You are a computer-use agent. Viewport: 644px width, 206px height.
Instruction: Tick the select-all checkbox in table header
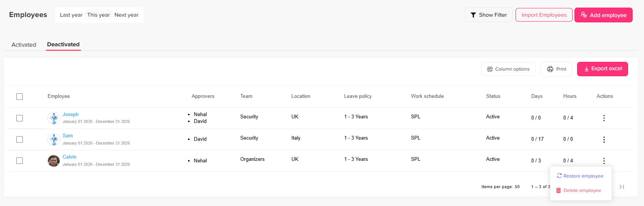[x=20, y=96]
